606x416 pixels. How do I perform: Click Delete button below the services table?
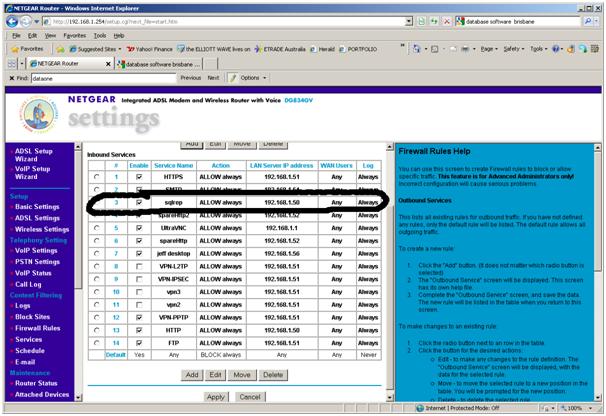point(273,375)
